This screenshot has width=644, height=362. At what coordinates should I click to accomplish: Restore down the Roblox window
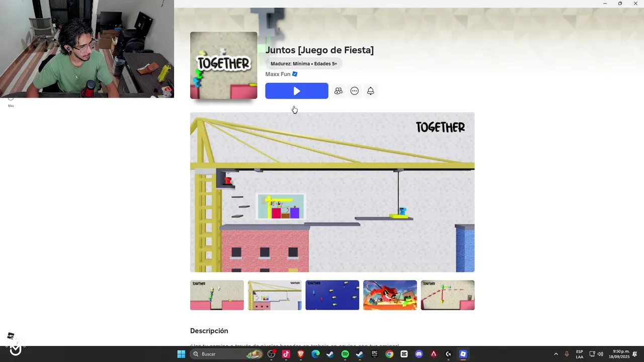(x=620, y=4)
